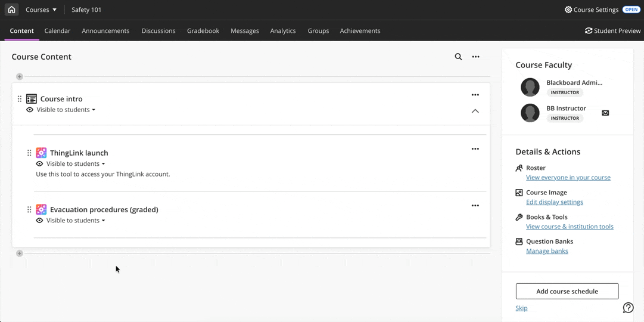This screenshot has height=322, width=644.
Task: Open View everyone in your course link
Action: [x=568, y=177]
